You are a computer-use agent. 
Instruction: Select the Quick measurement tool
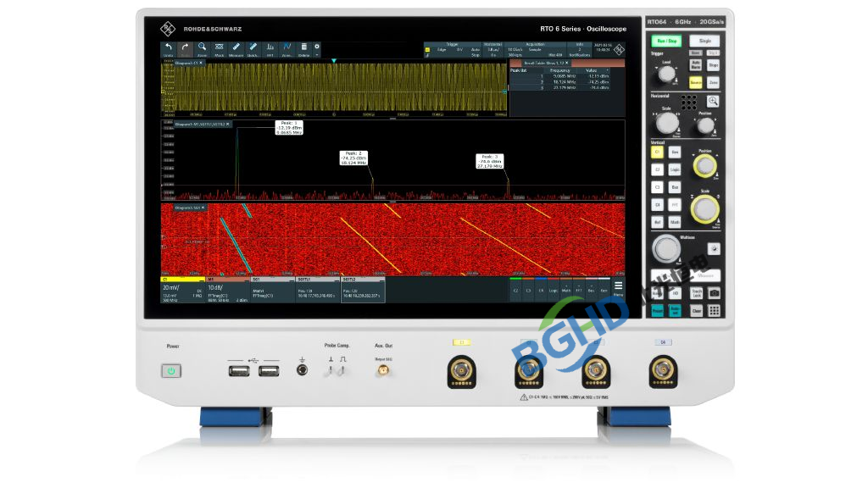coord(253,49)
